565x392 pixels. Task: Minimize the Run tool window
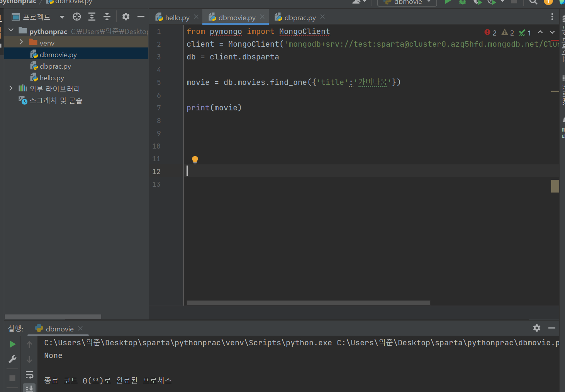pos(552,328)
